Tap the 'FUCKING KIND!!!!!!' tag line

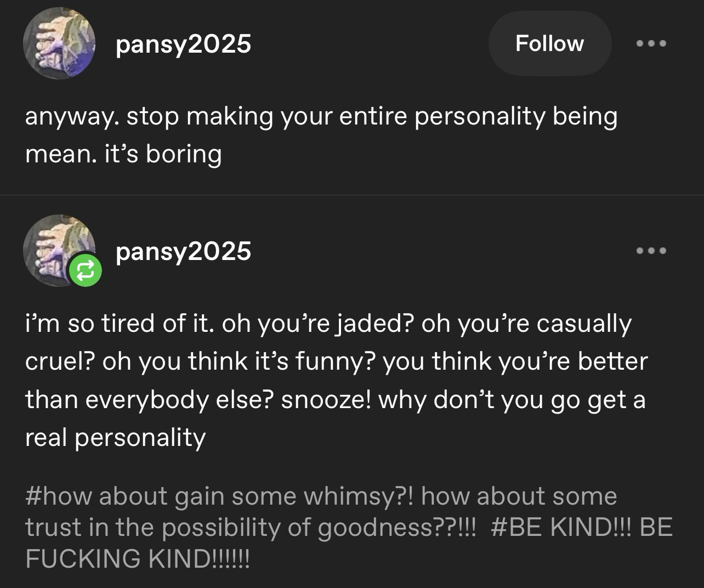coord(137,558)
